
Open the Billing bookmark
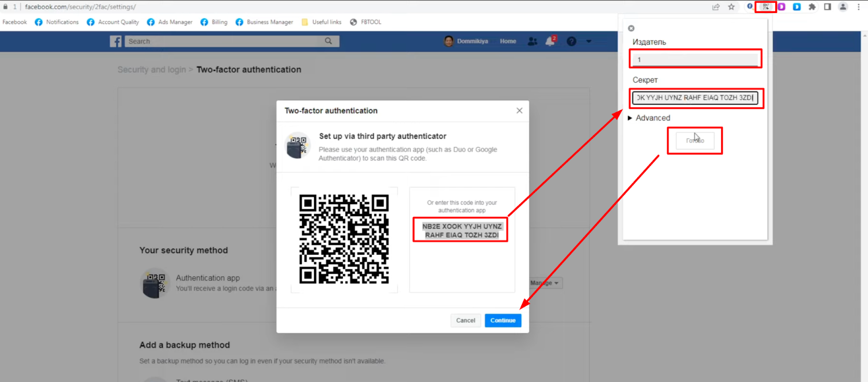(x=214, y=22)
